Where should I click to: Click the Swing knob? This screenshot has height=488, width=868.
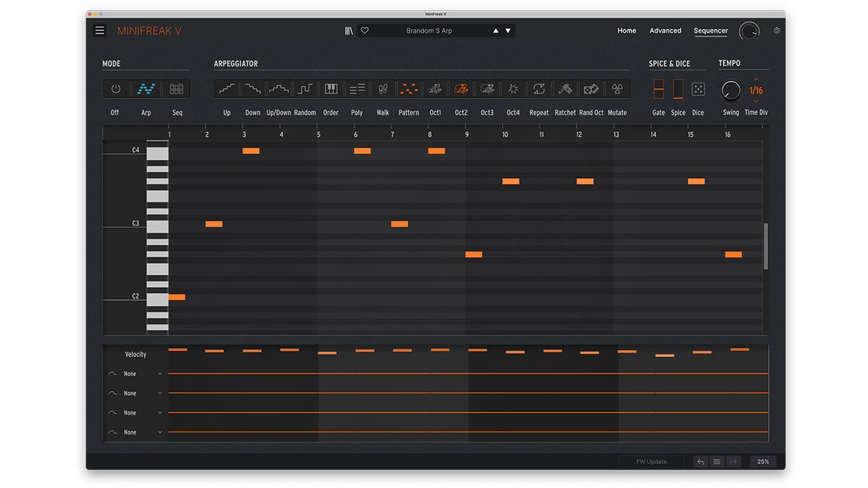[x=731, y=90]
